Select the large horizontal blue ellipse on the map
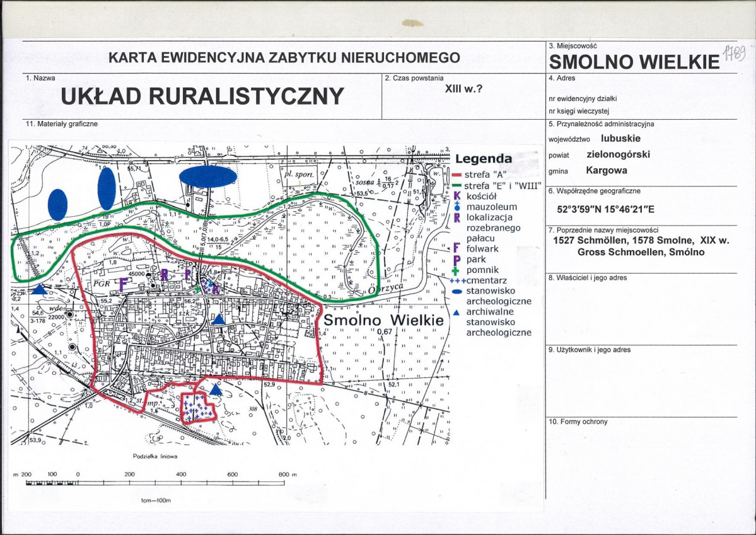 (208, 176)
